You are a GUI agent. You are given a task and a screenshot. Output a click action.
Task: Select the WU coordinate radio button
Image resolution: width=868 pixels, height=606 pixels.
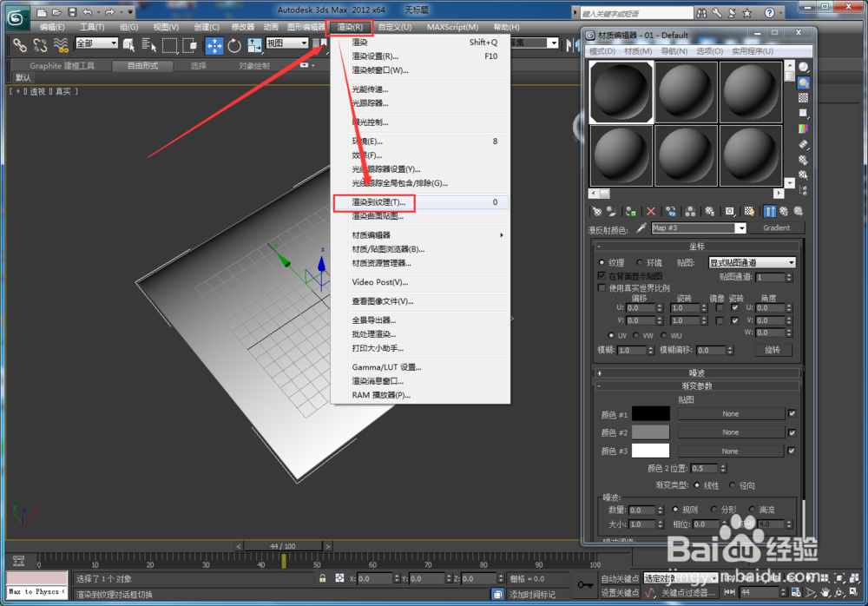click(x=663, y=335)
